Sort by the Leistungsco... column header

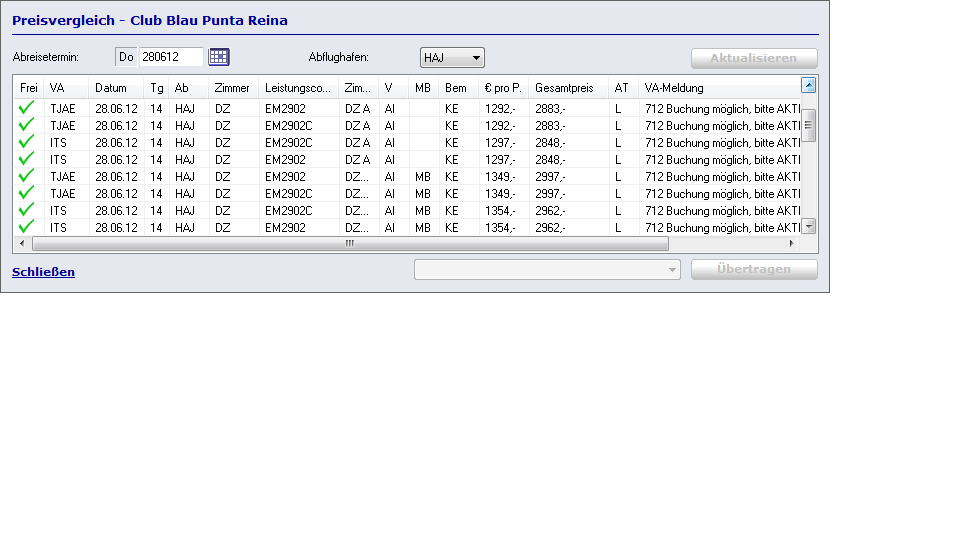click(299, 88)
